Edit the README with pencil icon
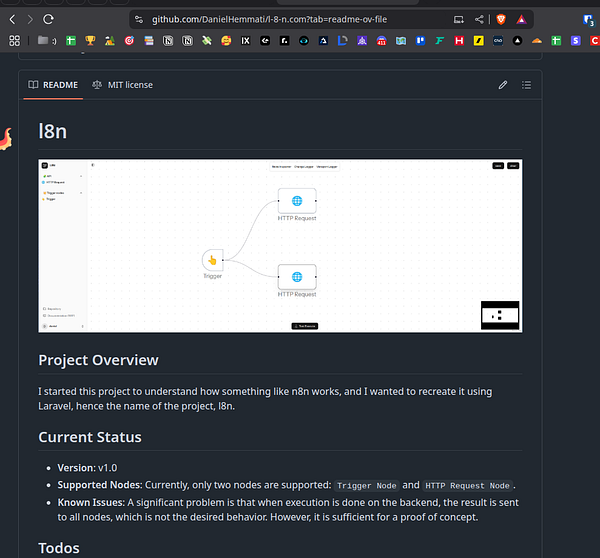This screenshot has height=558, width=600. click(x=503, y=85)
